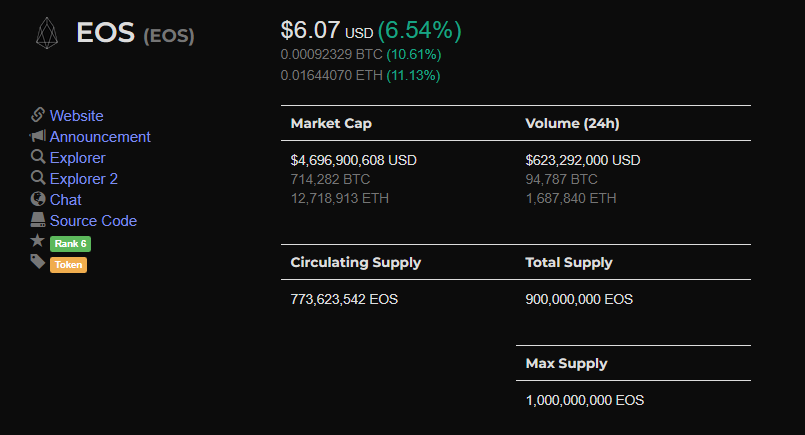
Task: Click the magnifier icon beside Explorer
Action: pyautogui.click(x=38, y=157)
